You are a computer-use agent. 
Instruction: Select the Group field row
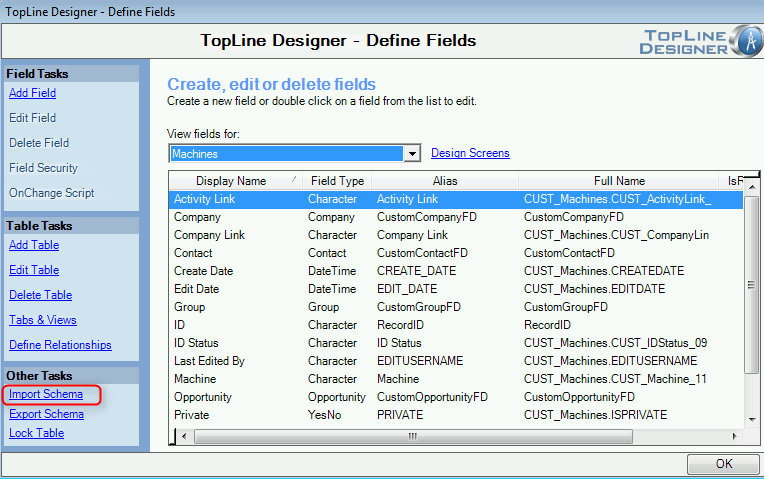point(456,307)
